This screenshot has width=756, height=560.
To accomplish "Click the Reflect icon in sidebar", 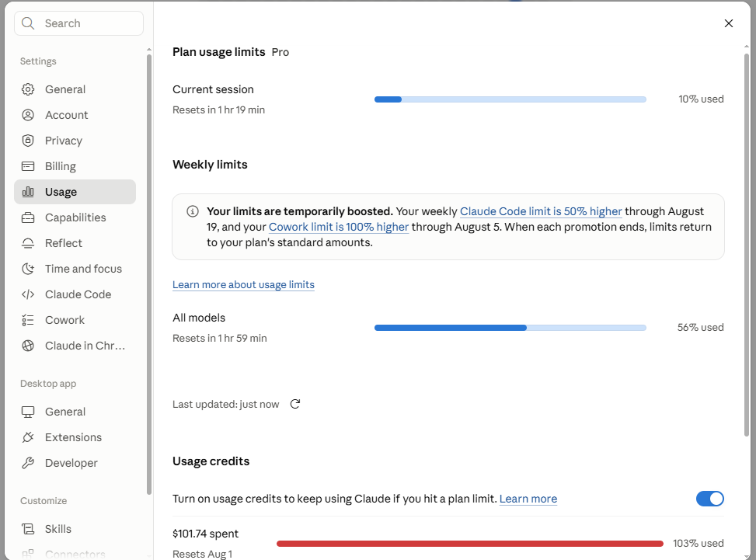I will click(28, 243).
